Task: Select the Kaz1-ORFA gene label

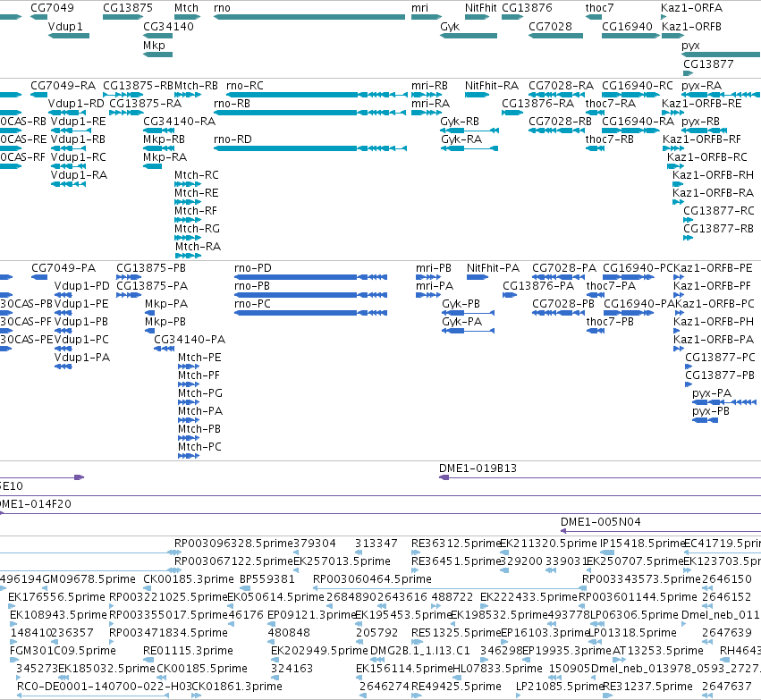Action: [x=691, y=8]
